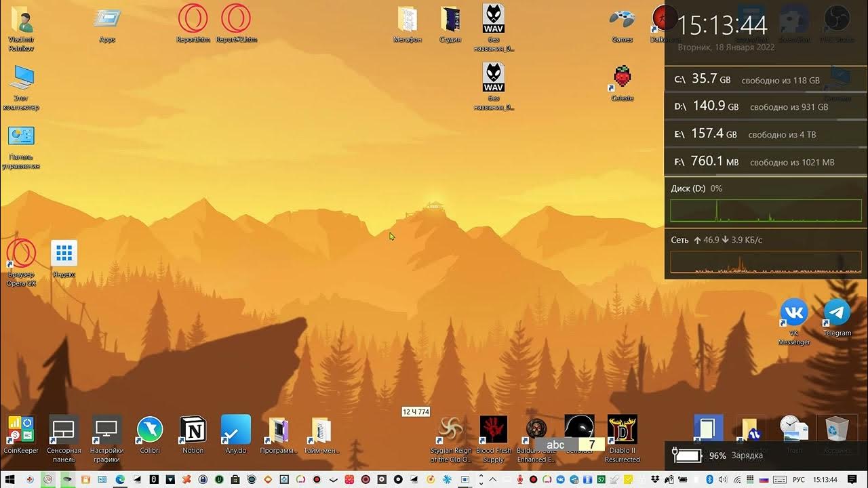Launch Diablo II Resurrected shortcut
This screenshot has height=488, width=868.
pos(622,438)
